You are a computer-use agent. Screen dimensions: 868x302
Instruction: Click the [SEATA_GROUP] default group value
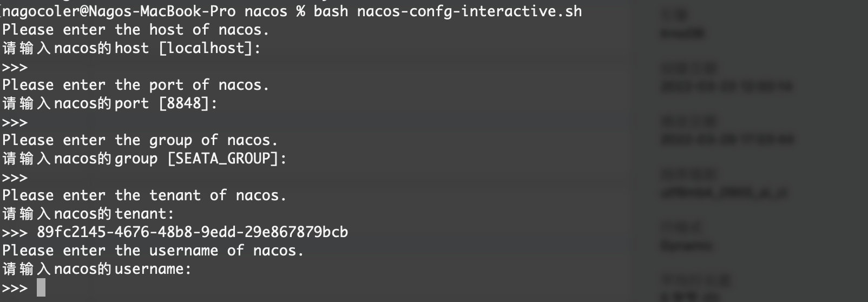[x=227, y=159]
